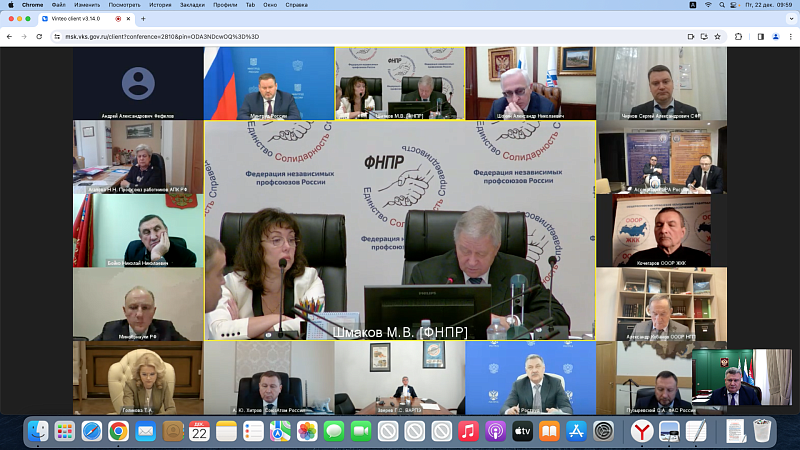Open the screen sharing indicator in address bar
Image resolution: width=800 pixels, height=450 pixels.
704,37
